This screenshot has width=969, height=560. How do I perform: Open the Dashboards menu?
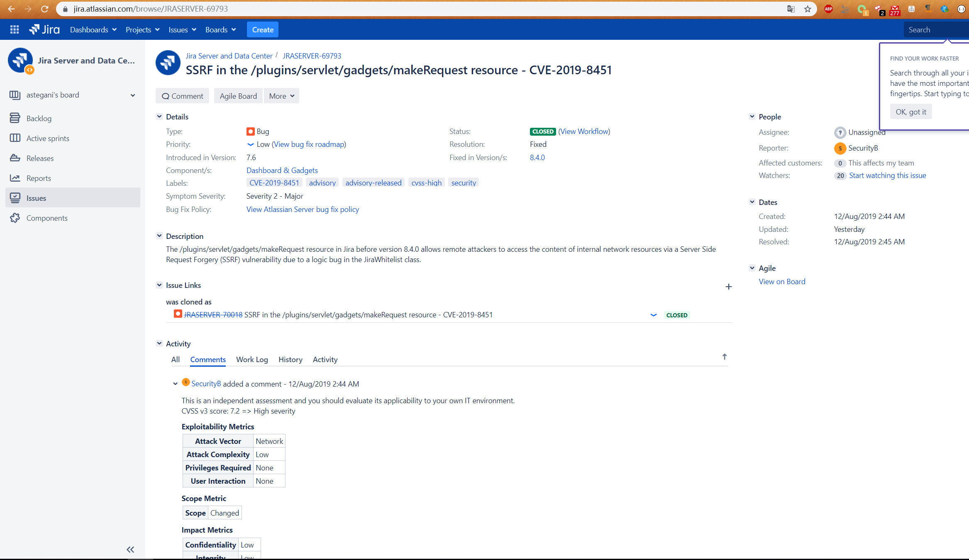coord(93,29)
